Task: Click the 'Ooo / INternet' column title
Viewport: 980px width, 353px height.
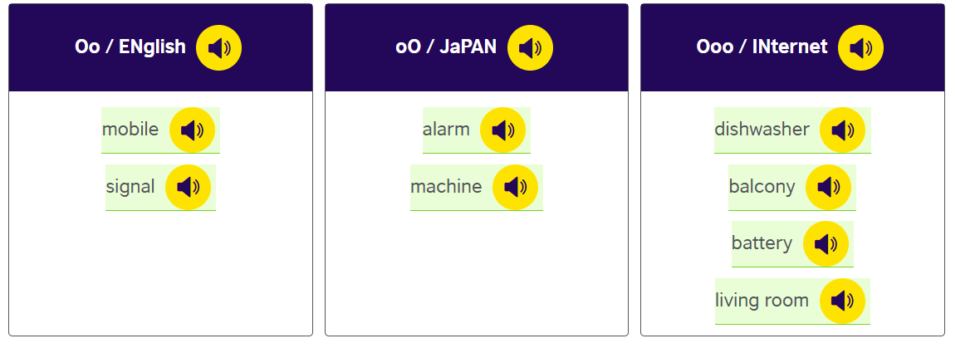Action: pyautogui.click(x=762, y=47)
